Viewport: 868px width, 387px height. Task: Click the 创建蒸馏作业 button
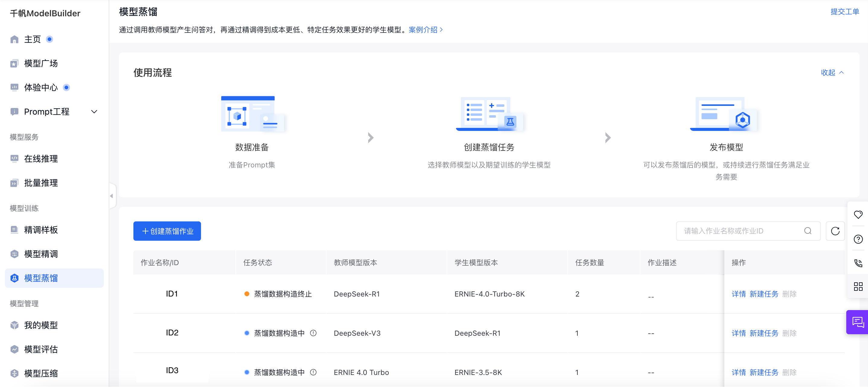[167, 231]
